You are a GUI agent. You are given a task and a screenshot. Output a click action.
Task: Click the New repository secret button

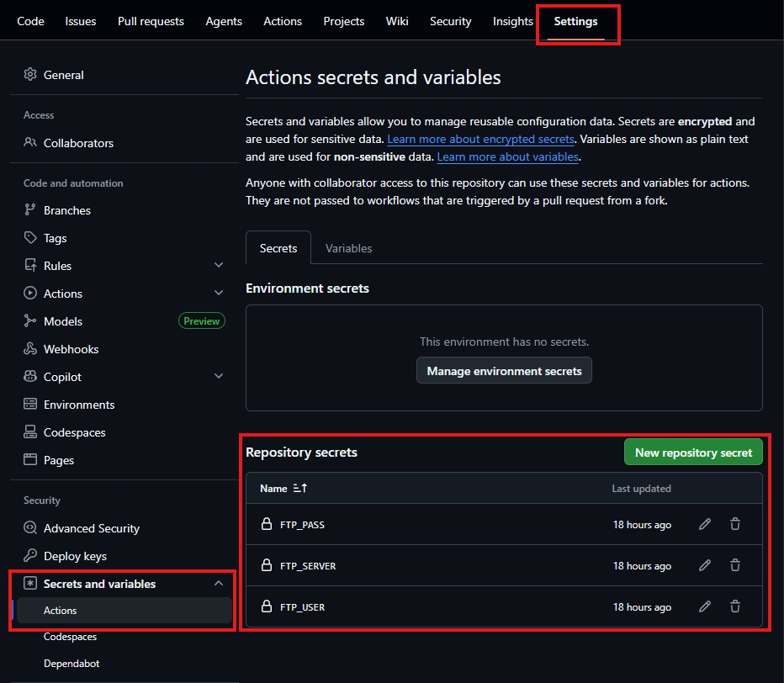[x=693, y=452]
